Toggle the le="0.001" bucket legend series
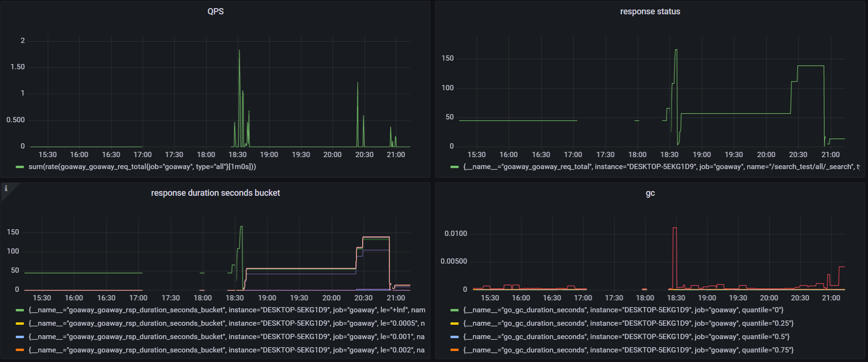868x362 pixels. [227, 337]
